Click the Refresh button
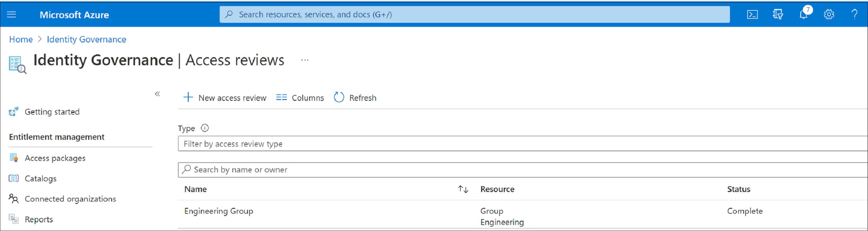Image resolution: width=868 pixels, height=231 pixels. (x=355, y=98)
